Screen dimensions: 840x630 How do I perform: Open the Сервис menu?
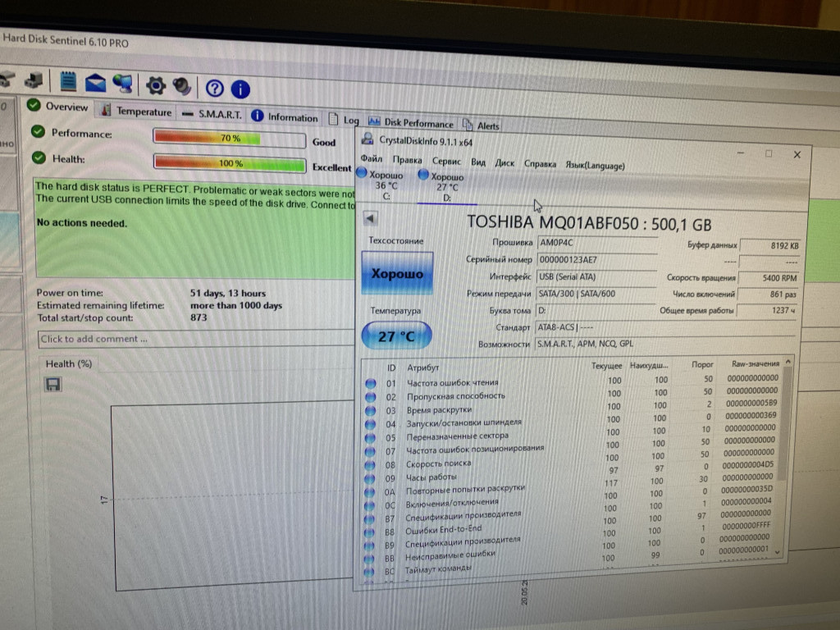tap(446, 162)
